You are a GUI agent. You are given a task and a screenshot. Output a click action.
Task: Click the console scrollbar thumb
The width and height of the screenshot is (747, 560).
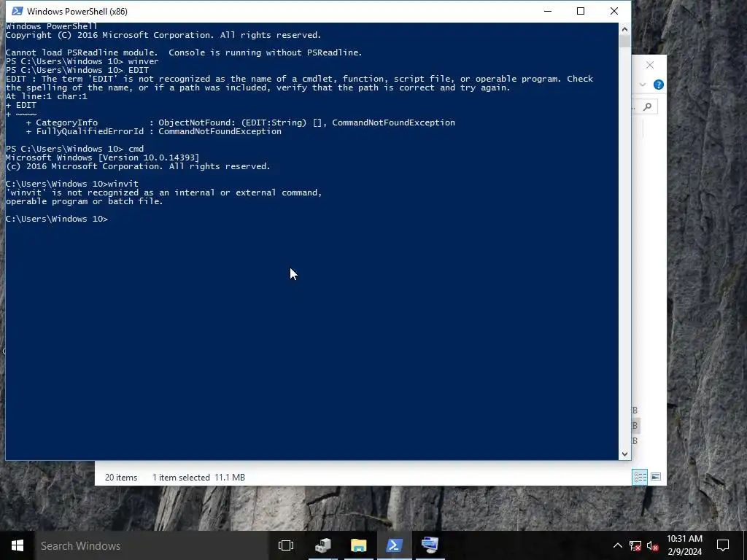(624, 42)
